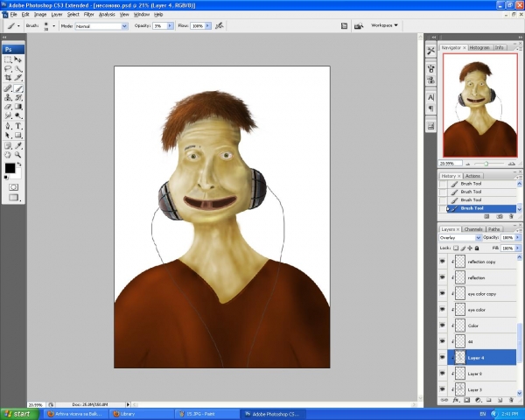Expand the brush Flow slider arrow
The height and width of the screenshot is (420, 525).
(208, 25)
